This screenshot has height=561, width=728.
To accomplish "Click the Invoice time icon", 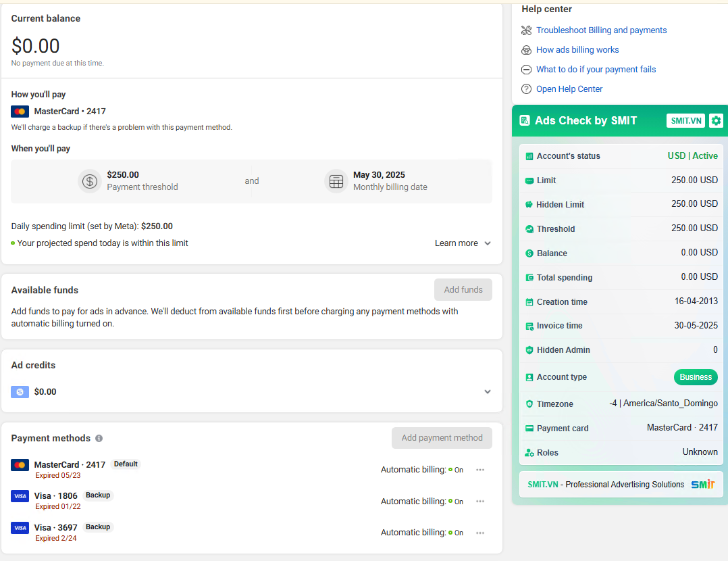I will (x=529, y=326).
